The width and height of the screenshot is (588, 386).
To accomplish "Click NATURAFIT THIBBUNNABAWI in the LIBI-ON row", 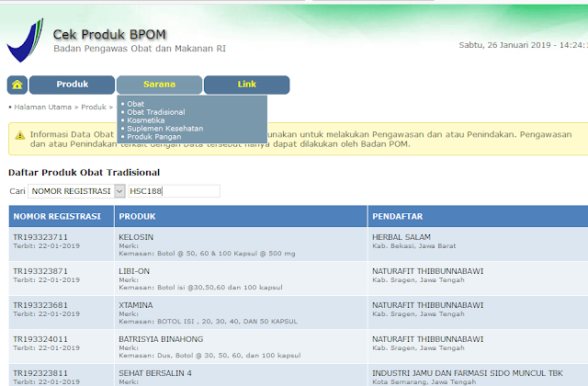I will pos(427,271).
